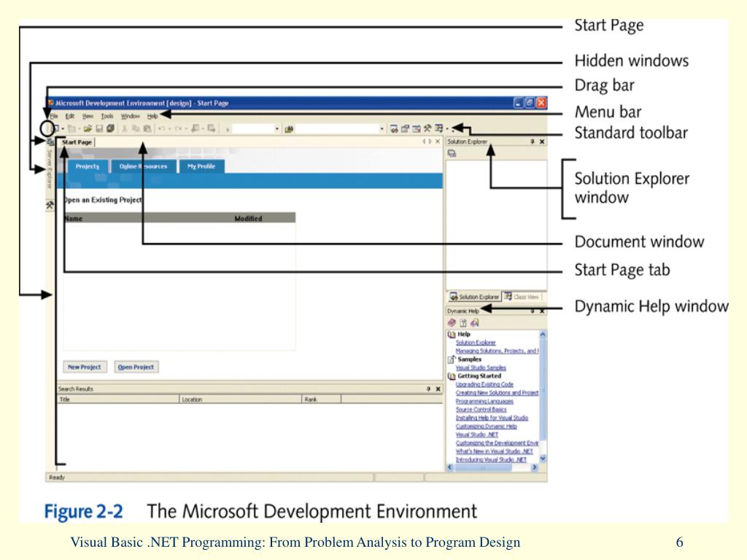Open the File menu
The image size is (747, 560).
pos(54,116)
